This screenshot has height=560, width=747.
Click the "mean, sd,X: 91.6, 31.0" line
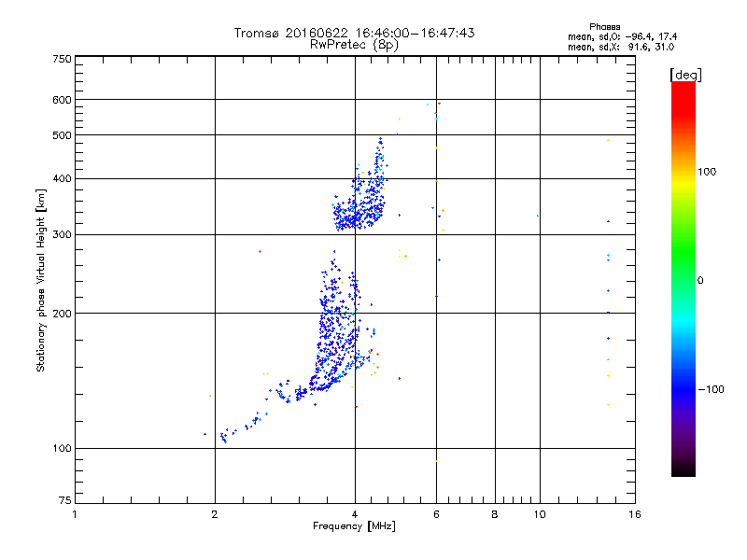click(621, 47)
